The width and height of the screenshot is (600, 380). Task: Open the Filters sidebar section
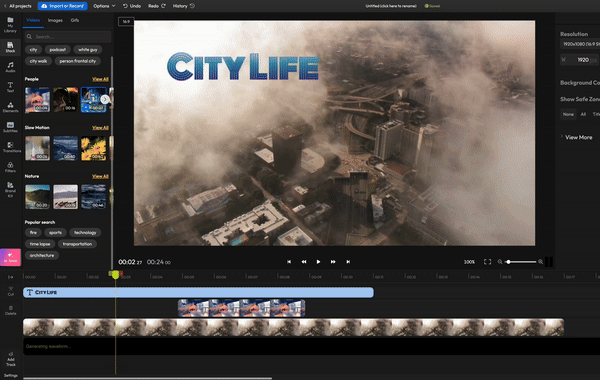tap(10, 167)
